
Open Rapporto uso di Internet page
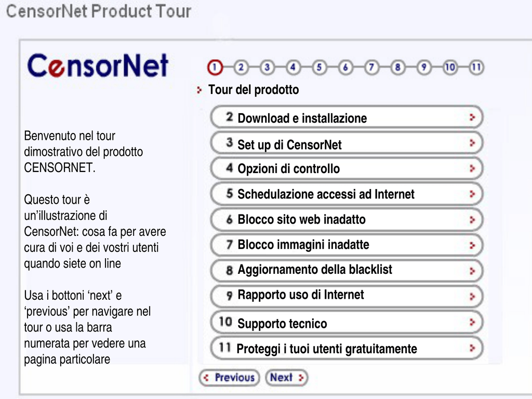coord(347,296)
